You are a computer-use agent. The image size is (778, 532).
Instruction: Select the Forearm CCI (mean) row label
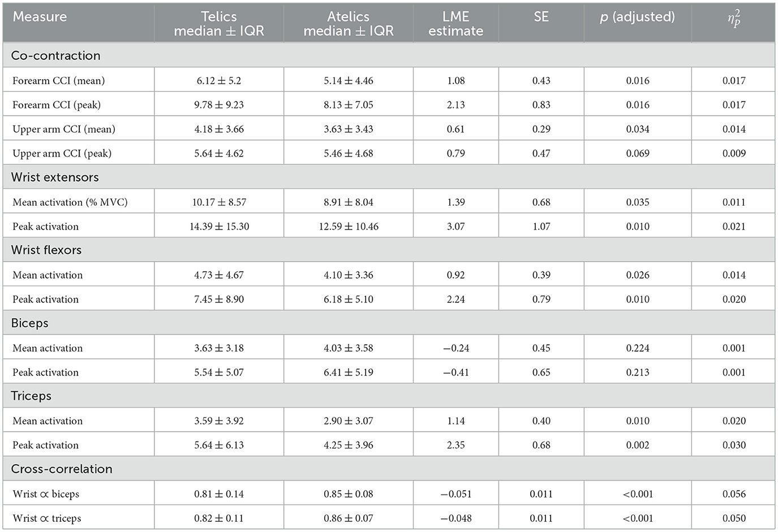[x=58, y=81]
